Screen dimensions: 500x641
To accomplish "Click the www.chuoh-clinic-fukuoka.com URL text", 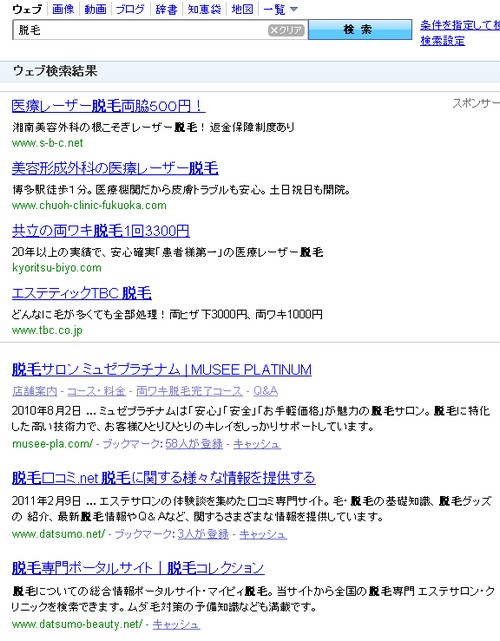I will coord(89,205).
